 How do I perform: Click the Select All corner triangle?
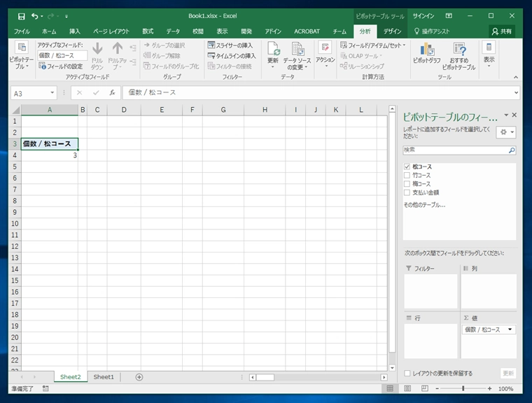[x=15, y=110]
